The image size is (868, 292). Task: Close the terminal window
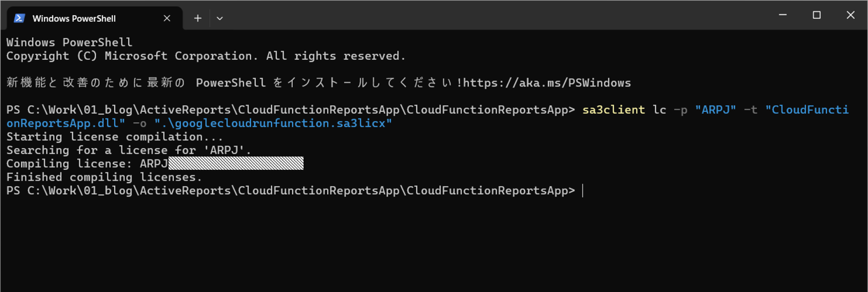point(850,16)
